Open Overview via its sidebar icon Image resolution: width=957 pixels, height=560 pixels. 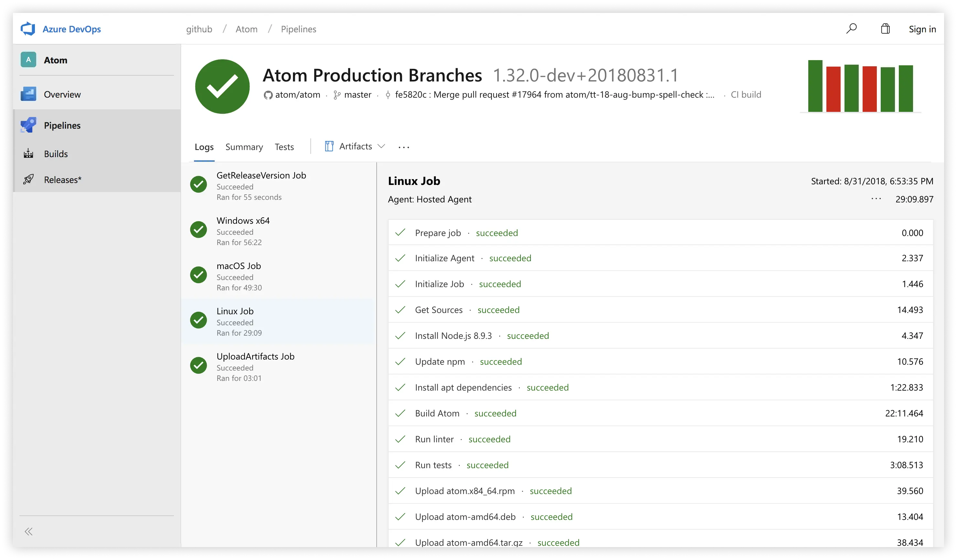[28, 94]
